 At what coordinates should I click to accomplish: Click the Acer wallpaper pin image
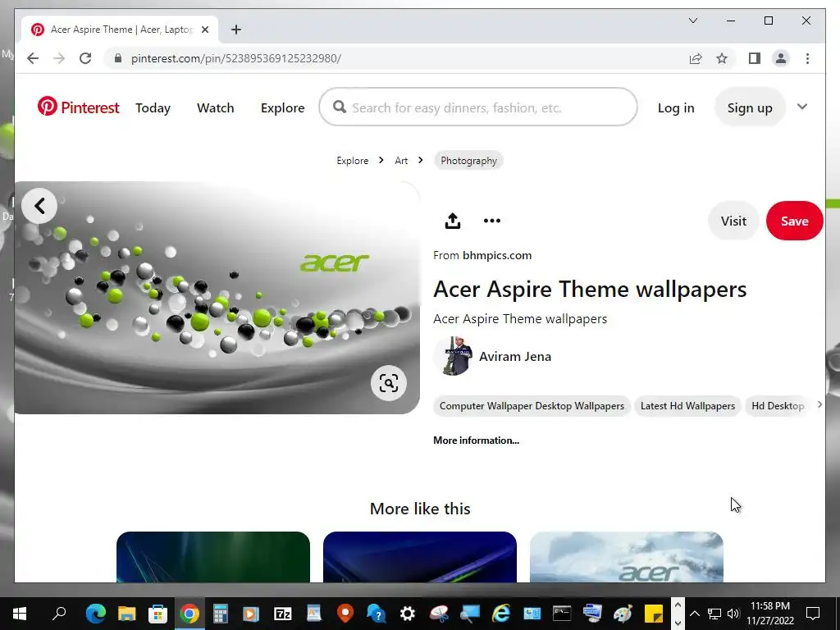pos(217,298)
